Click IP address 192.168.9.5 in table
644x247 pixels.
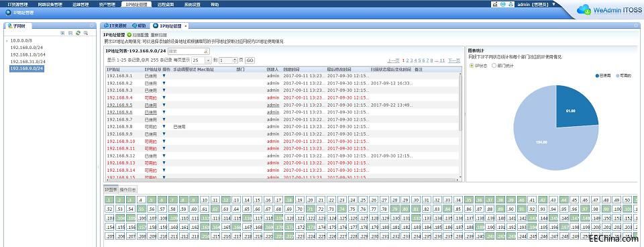(119, 105)
